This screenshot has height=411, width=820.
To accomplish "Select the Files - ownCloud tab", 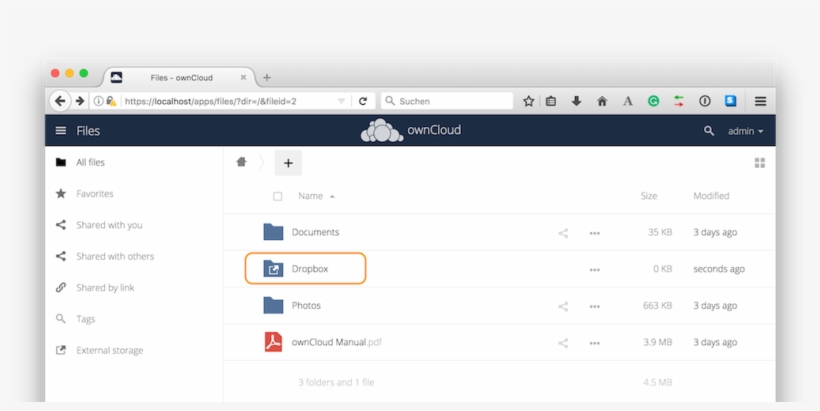I will click(179, 77).
